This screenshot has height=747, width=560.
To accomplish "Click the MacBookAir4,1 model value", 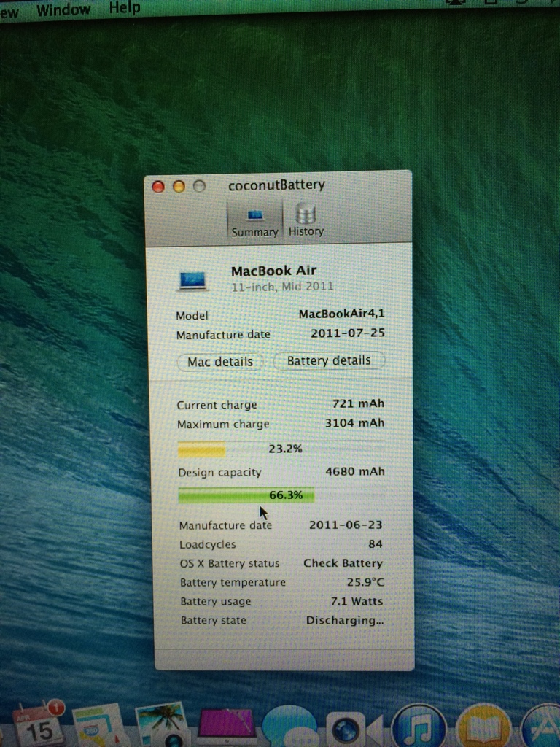I will coord(341,314).
